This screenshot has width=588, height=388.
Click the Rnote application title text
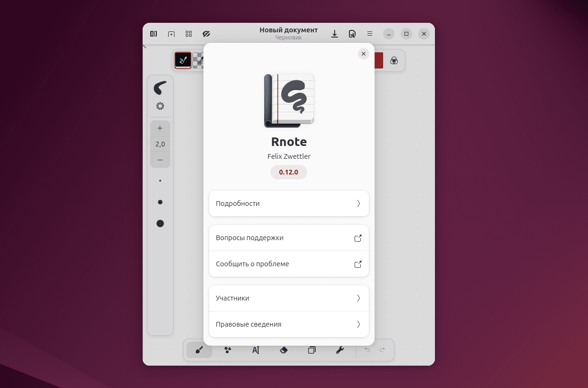click(x=289, y=142)
